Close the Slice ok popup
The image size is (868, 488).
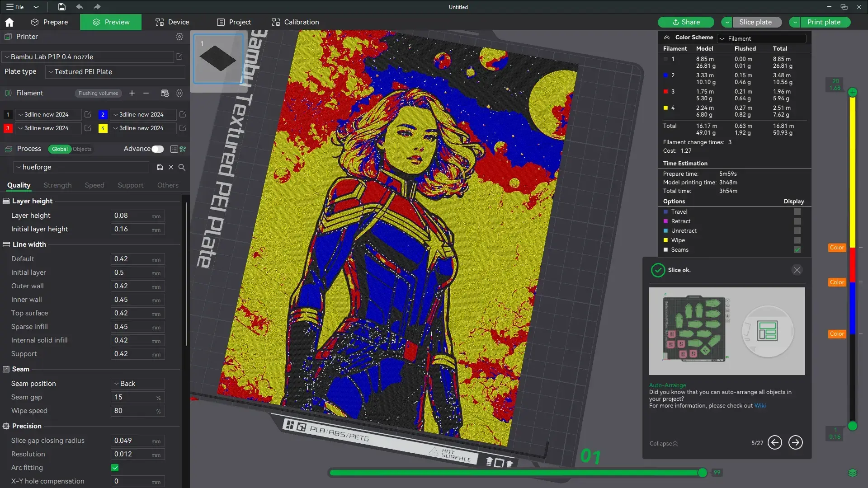coord(797,270)
